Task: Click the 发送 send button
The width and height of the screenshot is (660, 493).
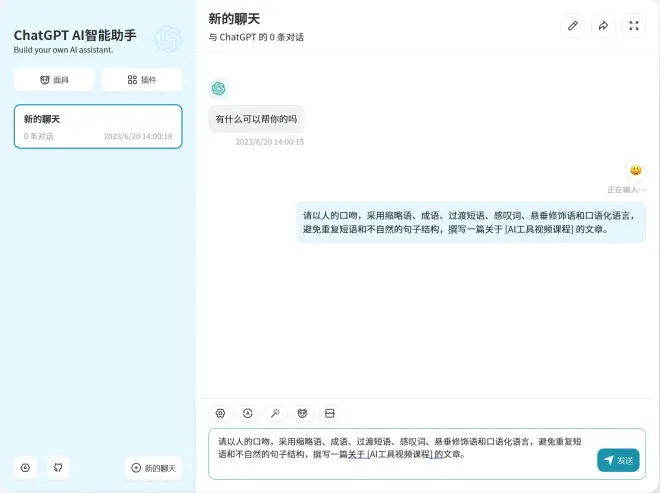Action: pyautogui.click(x=618, y=460)
